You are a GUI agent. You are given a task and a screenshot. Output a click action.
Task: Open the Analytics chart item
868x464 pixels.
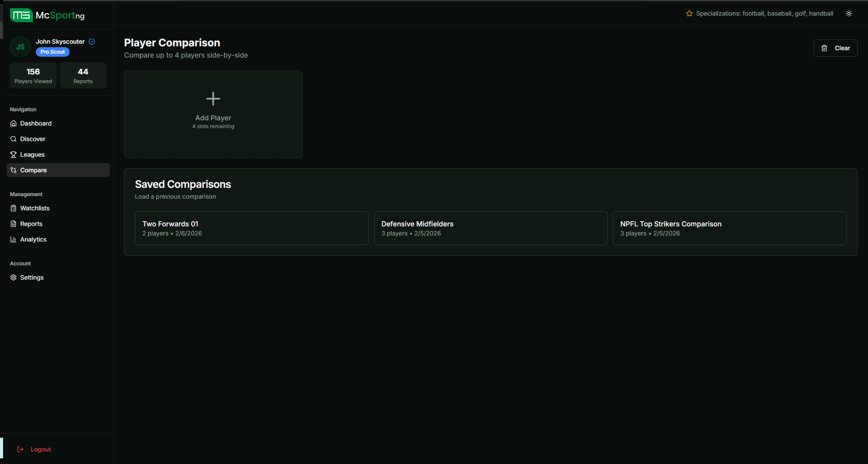(x=33, y=239)
